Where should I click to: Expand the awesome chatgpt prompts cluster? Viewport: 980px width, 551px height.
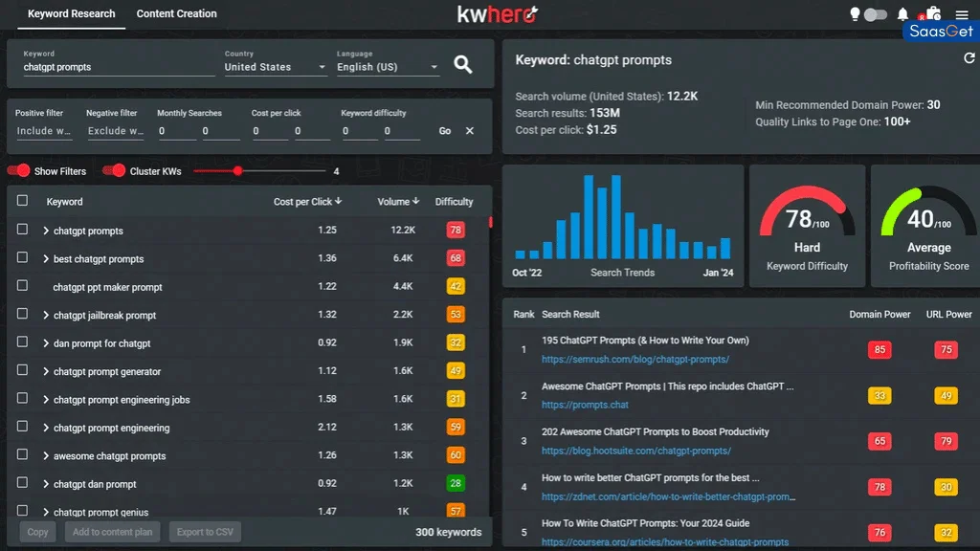coord(46,455)
